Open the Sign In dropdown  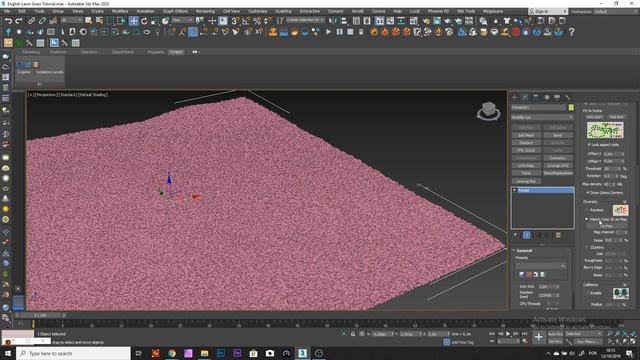tap(548, 11)
